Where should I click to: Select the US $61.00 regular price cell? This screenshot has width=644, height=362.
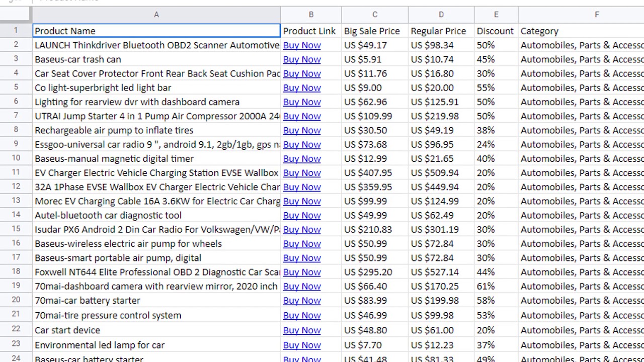441,330
